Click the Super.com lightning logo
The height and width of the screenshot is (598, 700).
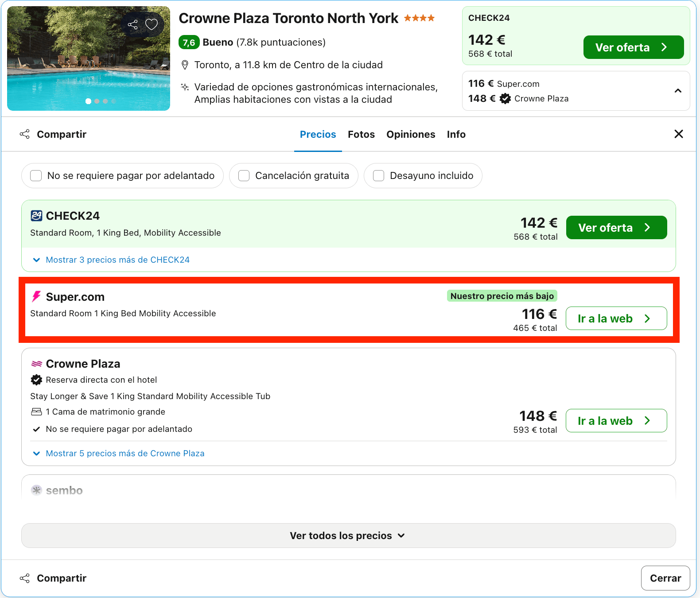click(36, 296)
